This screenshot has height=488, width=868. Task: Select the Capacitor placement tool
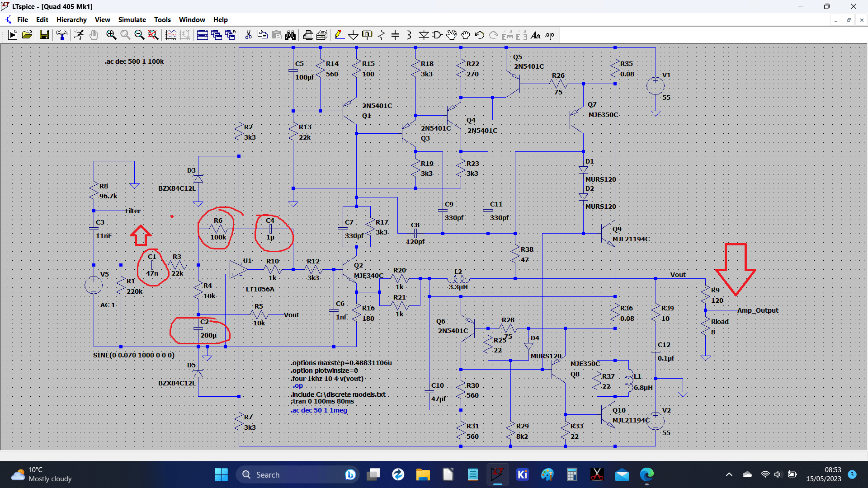[395, 35]
